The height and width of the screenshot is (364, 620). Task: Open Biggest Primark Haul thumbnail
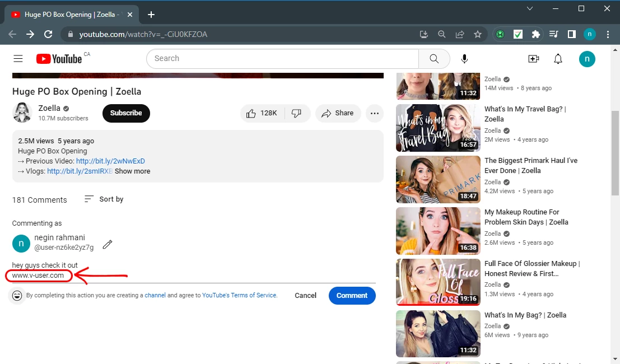[438, 179]
